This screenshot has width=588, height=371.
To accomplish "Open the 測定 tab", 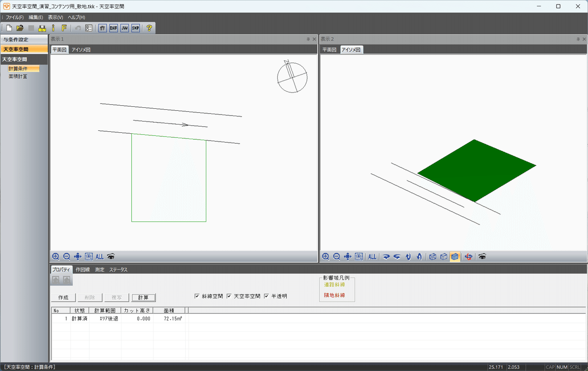I will point(99,270).
